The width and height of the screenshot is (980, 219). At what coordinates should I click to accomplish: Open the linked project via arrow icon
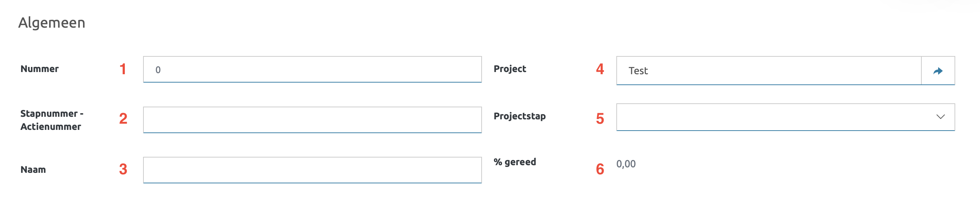pos(938,71)
